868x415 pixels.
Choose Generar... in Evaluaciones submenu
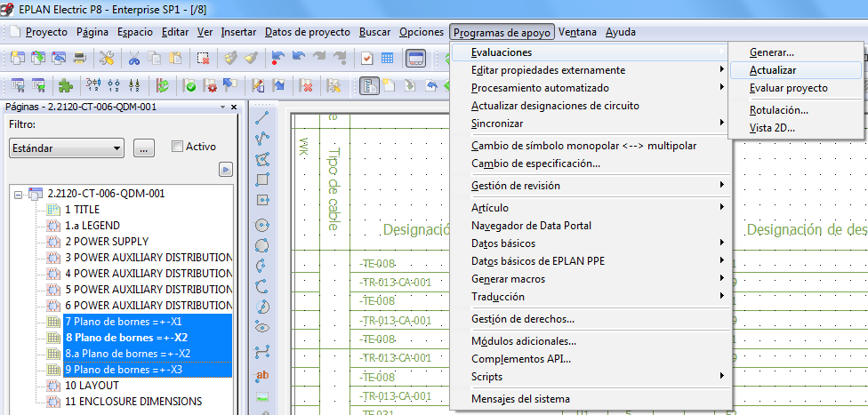(795, 52)
